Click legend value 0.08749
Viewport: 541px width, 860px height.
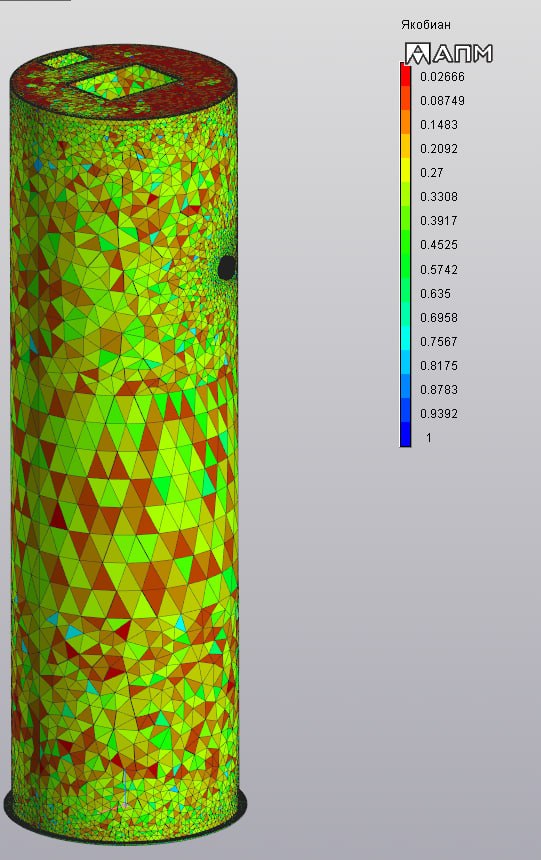pyautogui.click(x=442, y=101)
